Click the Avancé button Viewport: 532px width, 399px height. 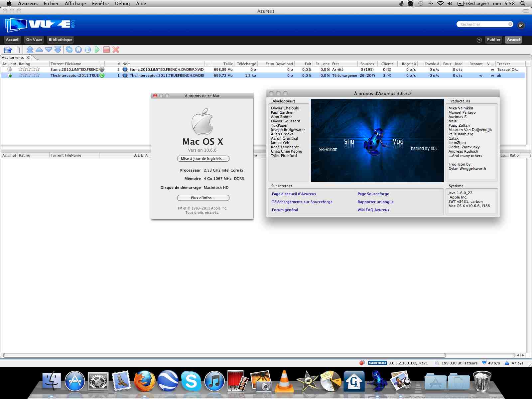coord(513,40)
